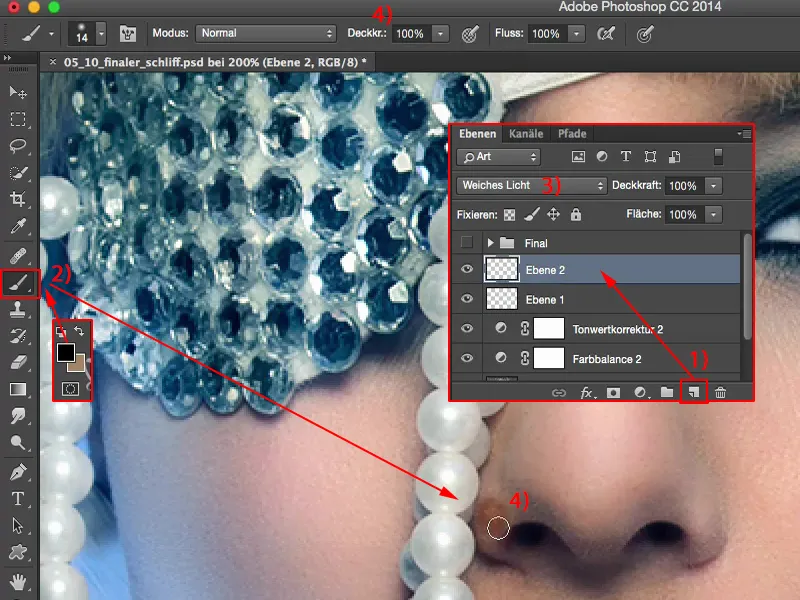The image size is (800, 600).
Task: Select the Dodge tool
Action: point(18,442)
